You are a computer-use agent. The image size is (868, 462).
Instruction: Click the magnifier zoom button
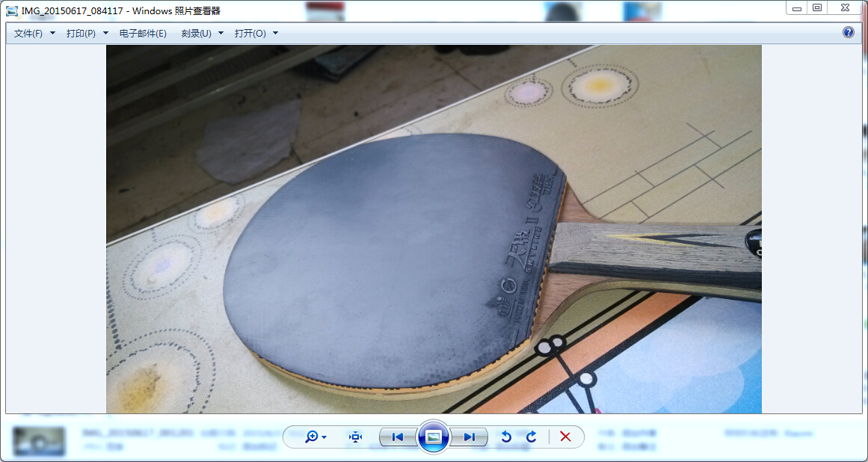pyautogui.click(x=312, y=437)
